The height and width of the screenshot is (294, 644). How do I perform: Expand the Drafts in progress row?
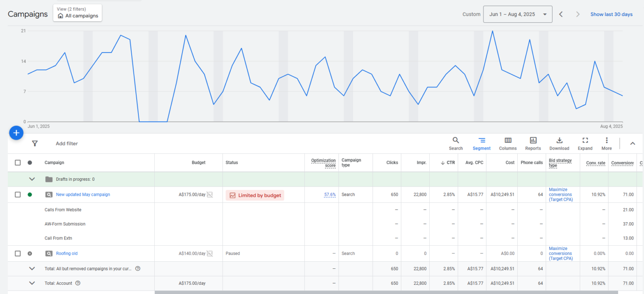coord(32,179)
